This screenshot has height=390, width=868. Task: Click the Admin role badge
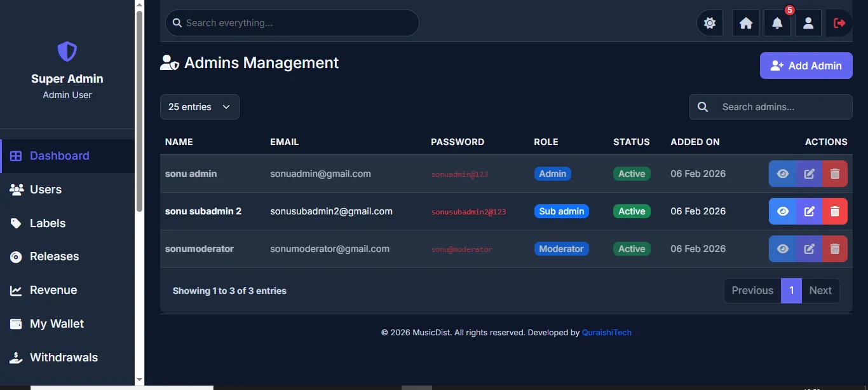click(x=553, y=174)
